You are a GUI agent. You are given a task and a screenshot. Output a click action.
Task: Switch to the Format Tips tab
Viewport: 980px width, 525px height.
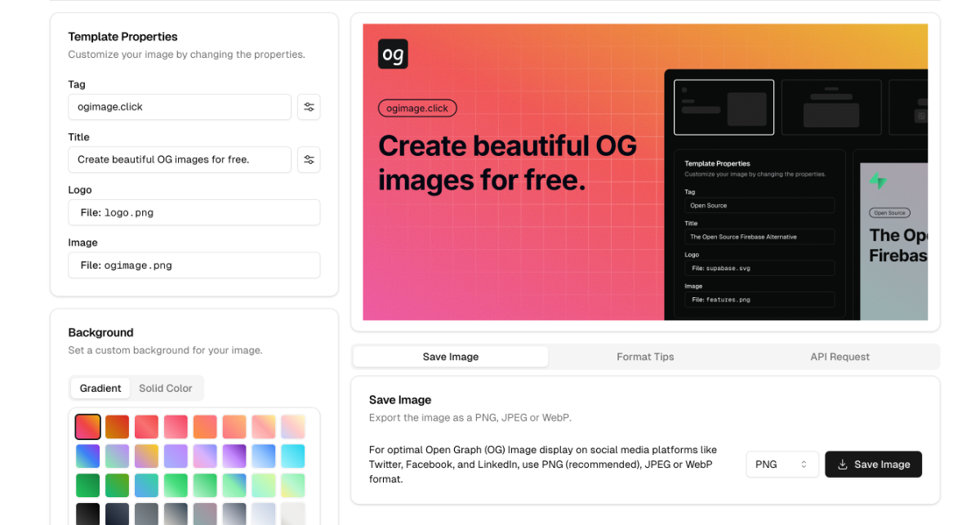pyautogui.click(x=645, y=357)
